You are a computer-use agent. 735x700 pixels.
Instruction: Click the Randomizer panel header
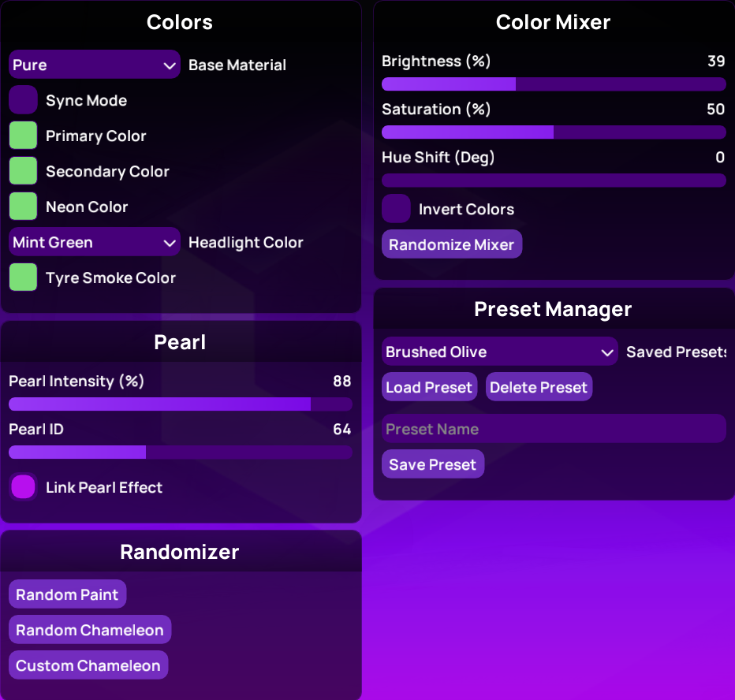pos(181,552)
